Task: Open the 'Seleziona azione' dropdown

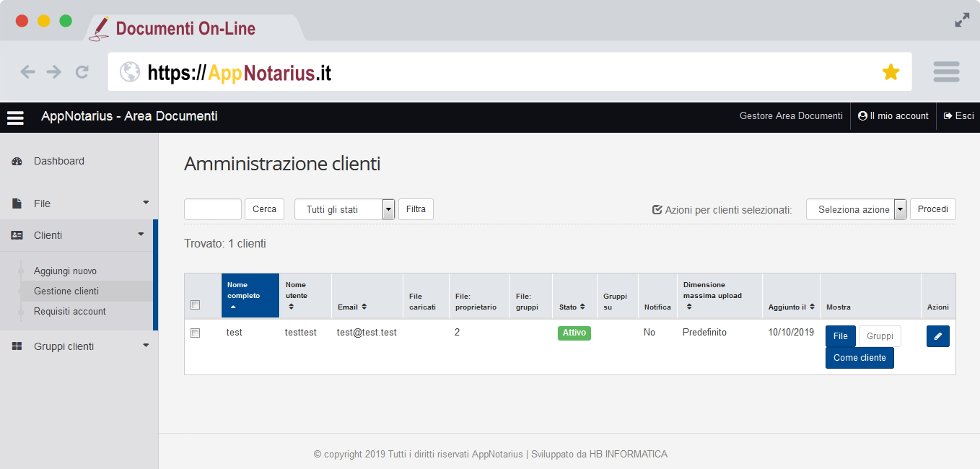Action: [856, 209]
